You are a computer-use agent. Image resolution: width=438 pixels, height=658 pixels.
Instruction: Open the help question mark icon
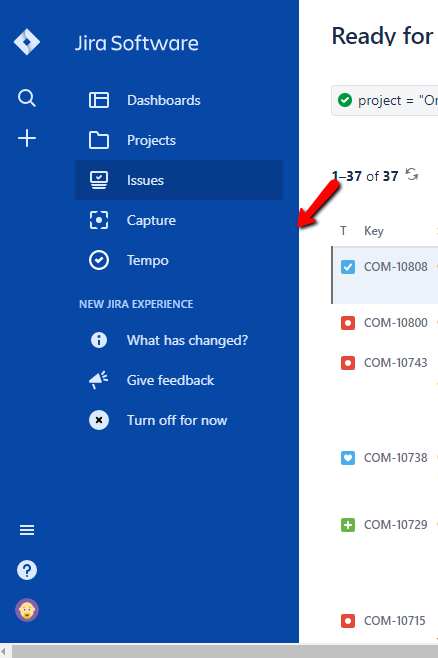tap(27, 570)
